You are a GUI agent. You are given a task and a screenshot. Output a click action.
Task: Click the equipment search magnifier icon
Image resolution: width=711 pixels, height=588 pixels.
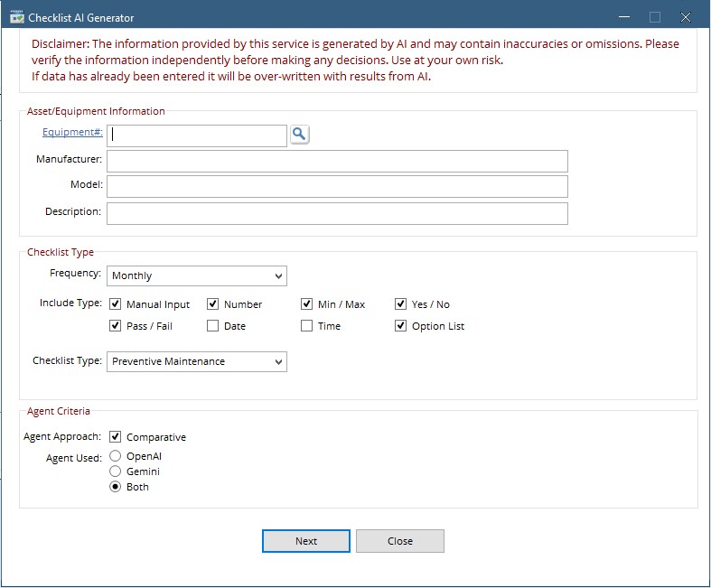299,135
